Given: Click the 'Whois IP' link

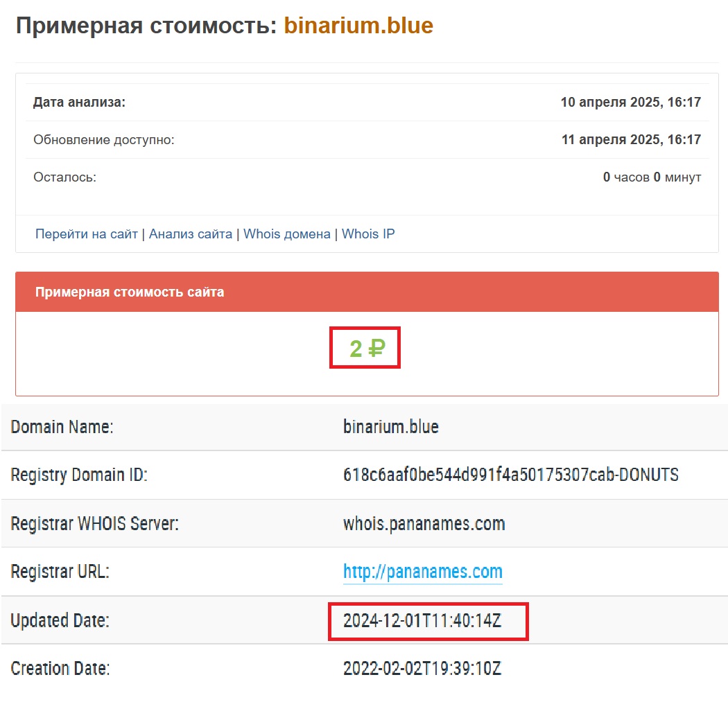Looking at the screenshot, I should [368, 234].
